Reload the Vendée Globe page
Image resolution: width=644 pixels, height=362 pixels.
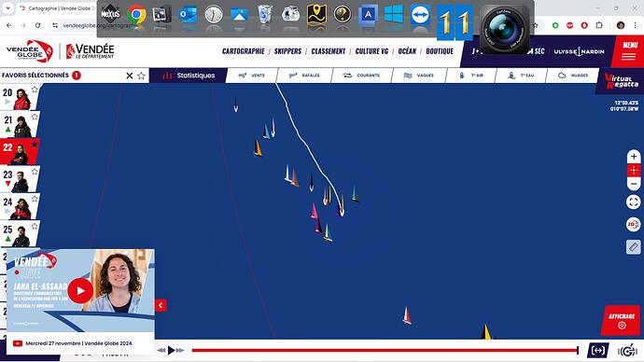point(37,25)
